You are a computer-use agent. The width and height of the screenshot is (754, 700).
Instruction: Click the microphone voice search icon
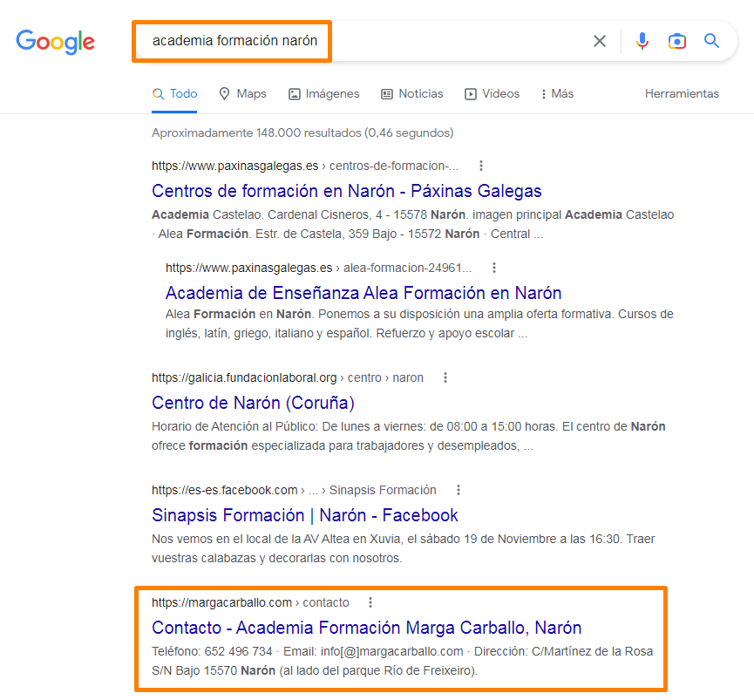click(642, 40)
